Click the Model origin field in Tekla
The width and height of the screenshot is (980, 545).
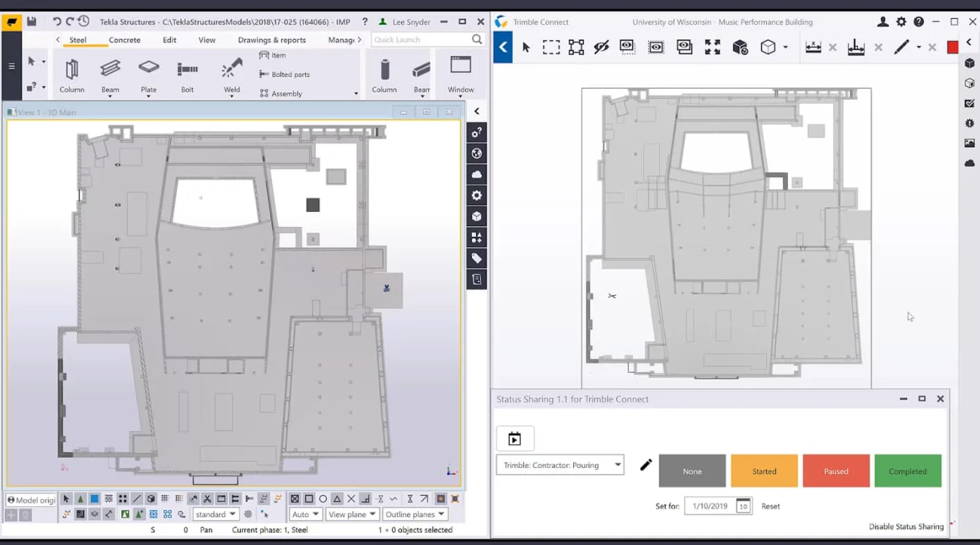[x=31, y=500]
